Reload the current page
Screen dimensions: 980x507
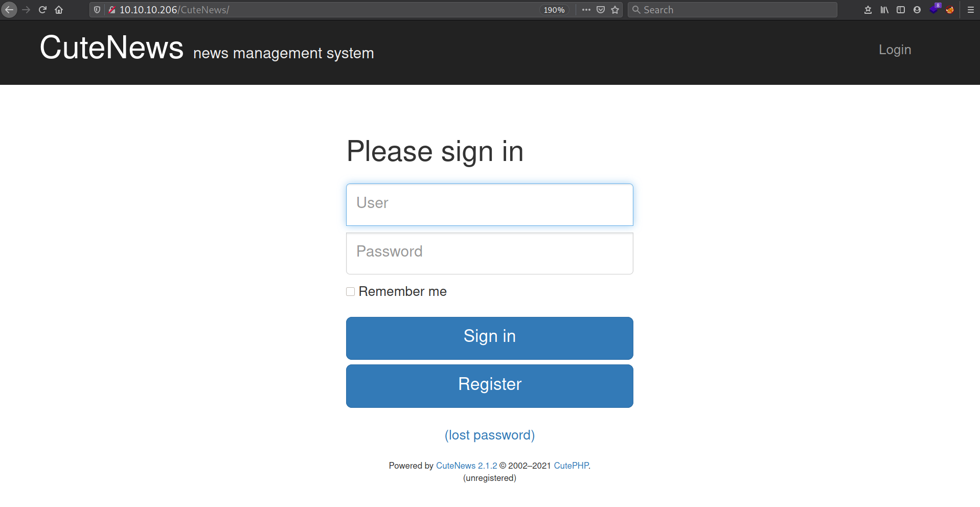pos(42,10)
